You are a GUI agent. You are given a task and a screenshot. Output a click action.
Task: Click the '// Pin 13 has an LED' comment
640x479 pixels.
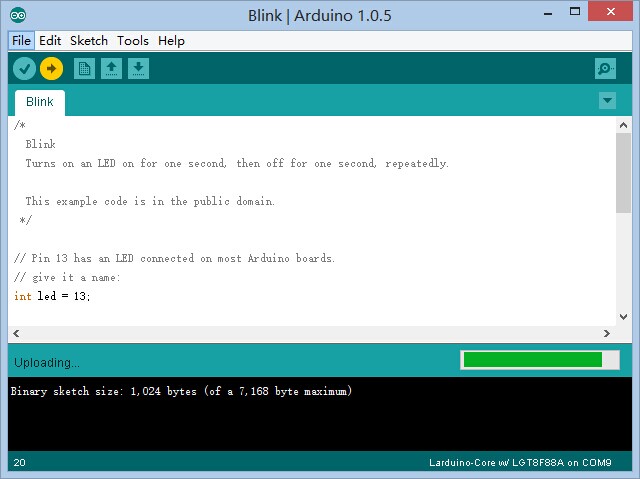(x=174, y=258)
